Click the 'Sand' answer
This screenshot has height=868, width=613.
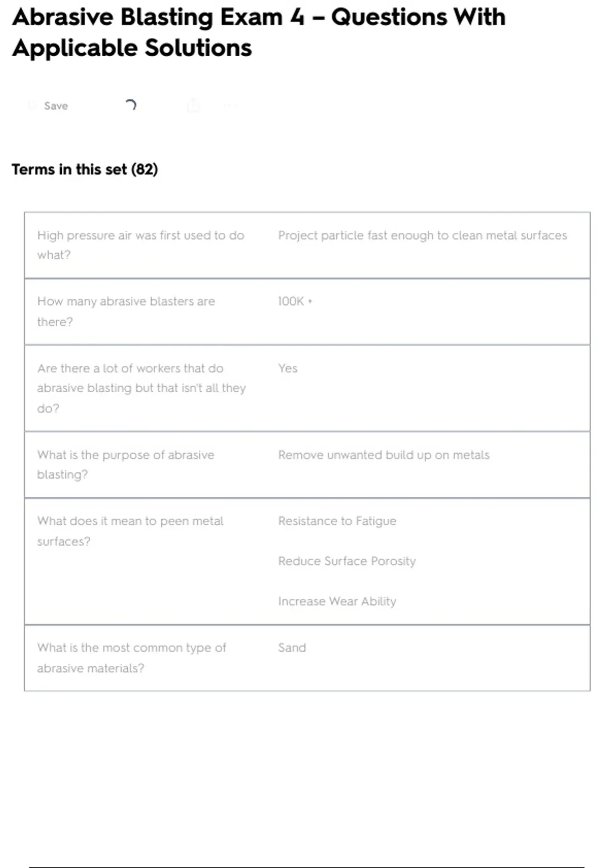[292, 647]
